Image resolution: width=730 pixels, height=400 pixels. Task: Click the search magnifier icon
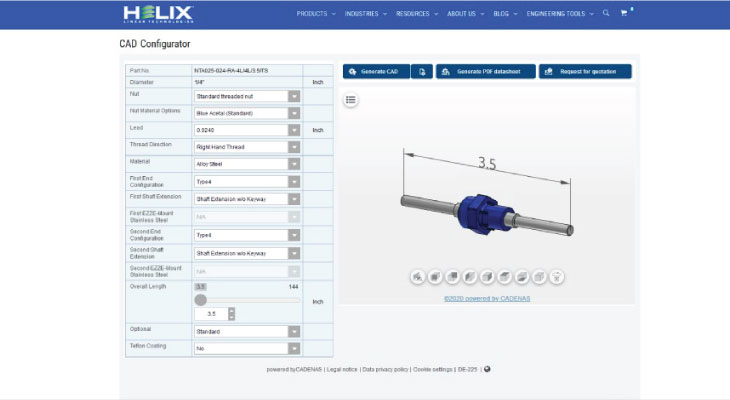coord(606,13)
